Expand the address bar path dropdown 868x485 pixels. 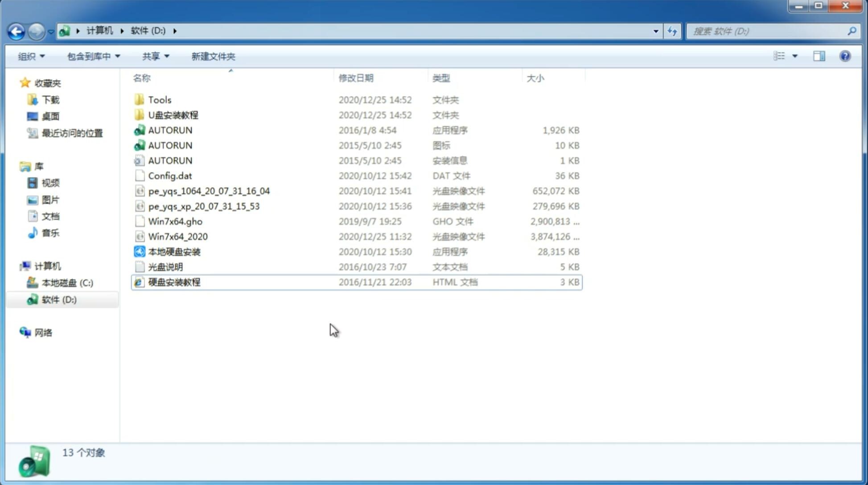tap(656, 30)
